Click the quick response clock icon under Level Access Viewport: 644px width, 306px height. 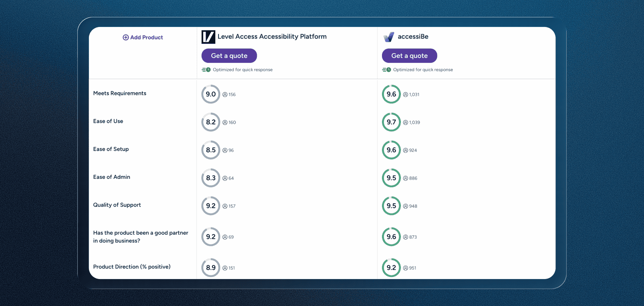(206, 69)
